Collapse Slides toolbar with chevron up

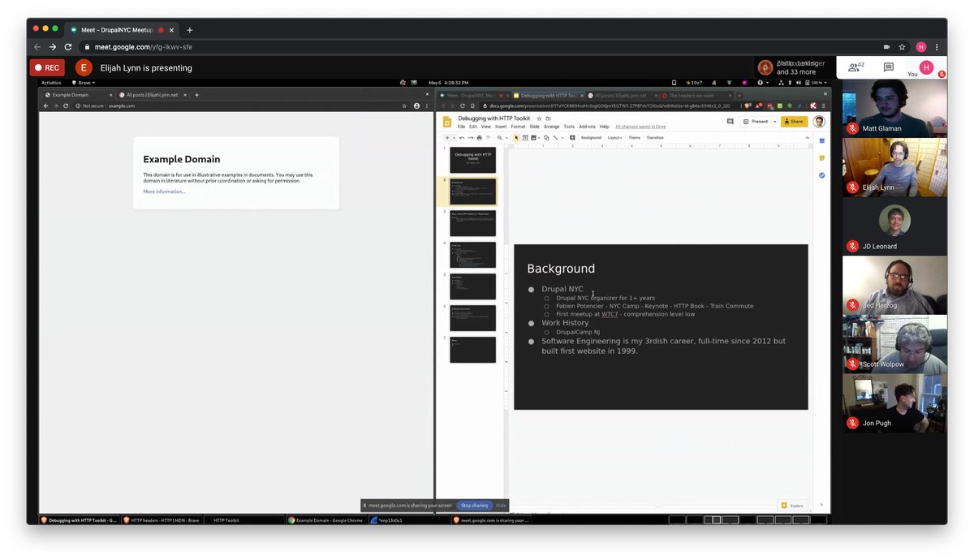coord(808,138)
